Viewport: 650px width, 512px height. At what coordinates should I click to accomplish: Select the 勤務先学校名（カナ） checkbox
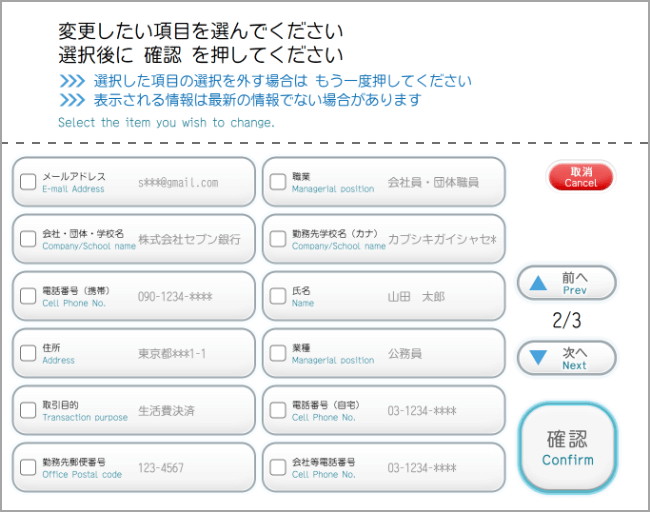(x=278, y=239)
